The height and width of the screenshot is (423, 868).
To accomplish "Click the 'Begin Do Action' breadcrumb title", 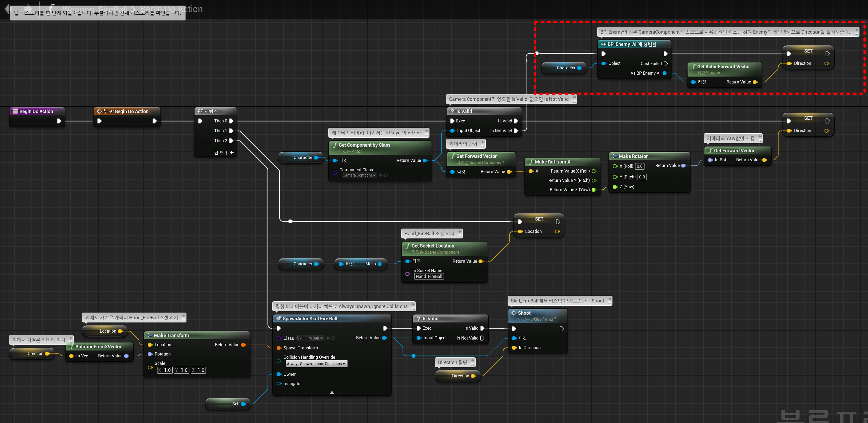I will point(171,9).
